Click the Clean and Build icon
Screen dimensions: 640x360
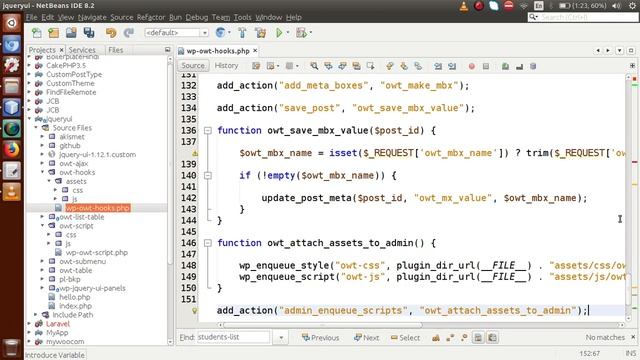260,33
